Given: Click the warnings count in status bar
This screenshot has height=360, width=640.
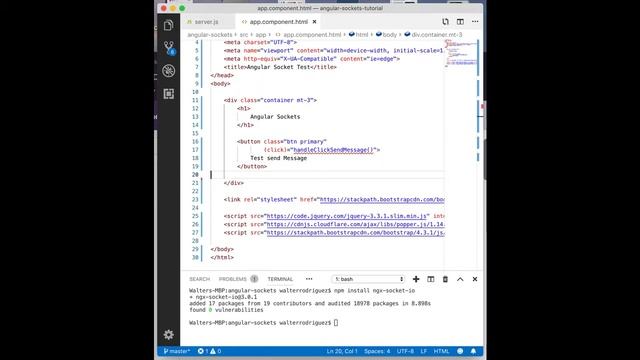Looking at the screenshot, I should click(216, 351).
